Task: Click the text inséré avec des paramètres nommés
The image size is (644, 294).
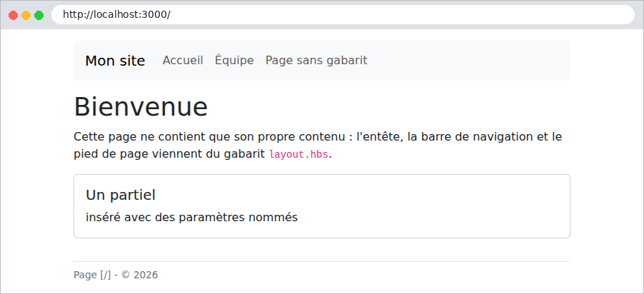Action: tap(192, 217)
